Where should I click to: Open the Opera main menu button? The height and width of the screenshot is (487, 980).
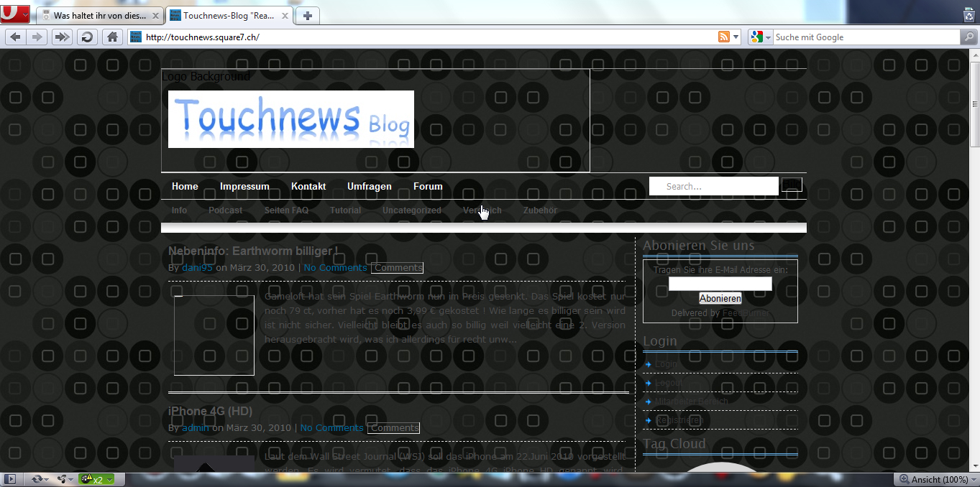(x=15, y=14)
